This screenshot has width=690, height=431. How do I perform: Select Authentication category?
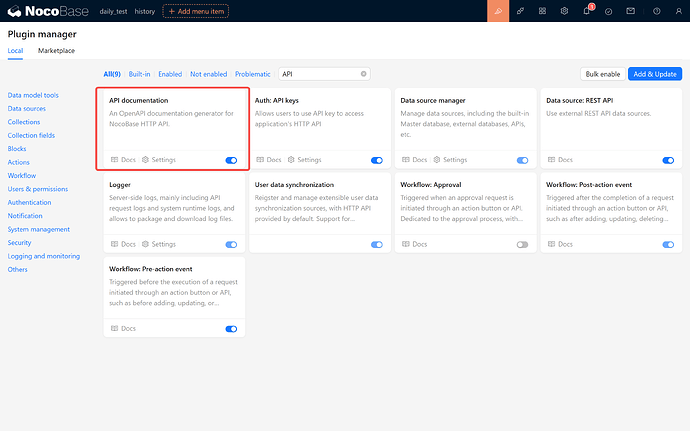[29, 203]
